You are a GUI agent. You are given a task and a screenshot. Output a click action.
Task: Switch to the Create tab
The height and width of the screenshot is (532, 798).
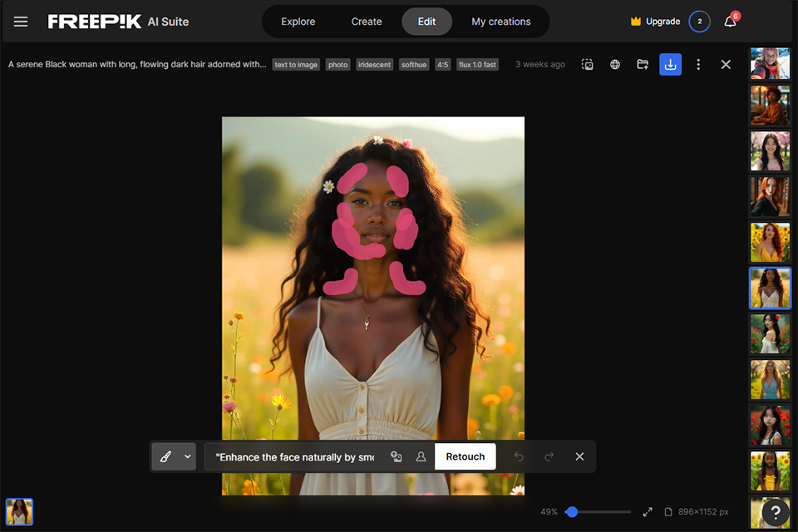coord(367,22)
